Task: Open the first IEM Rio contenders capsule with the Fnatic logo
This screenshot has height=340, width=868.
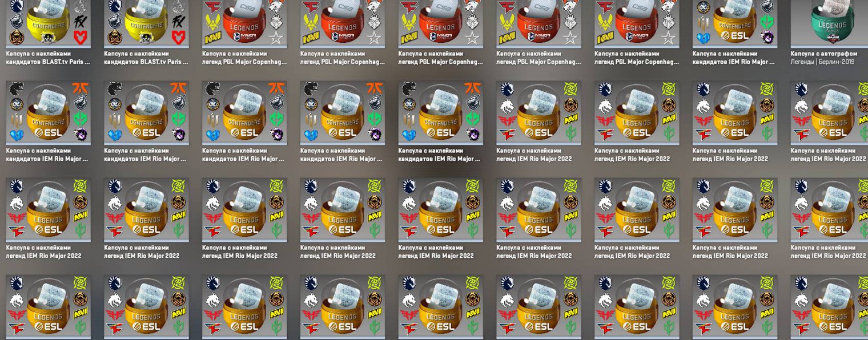Action: tap(48, 112)
